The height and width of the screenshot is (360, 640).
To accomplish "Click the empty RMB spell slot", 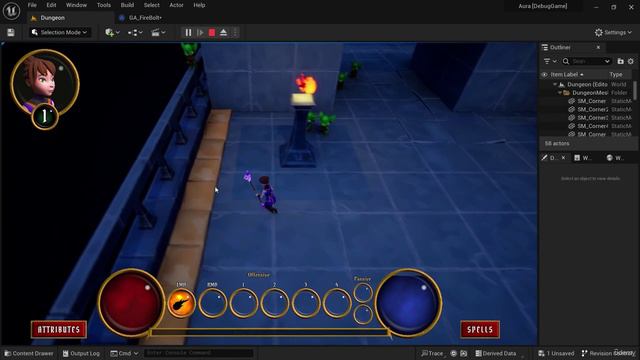I will click(x=213, y=303).
